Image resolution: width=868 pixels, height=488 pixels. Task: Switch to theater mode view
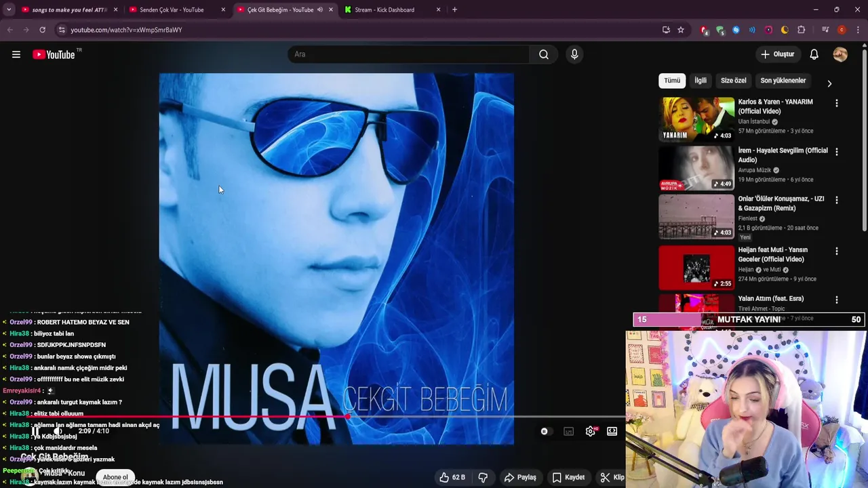[612, 431]
